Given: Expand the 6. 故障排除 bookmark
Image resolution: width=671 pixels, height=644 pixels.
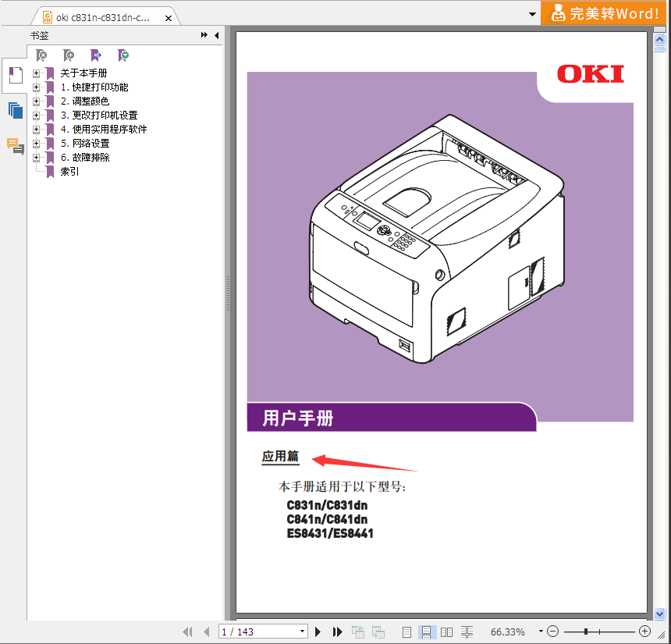Looking at the screenshot, I should pyautogui.click(x=36, y=158).
